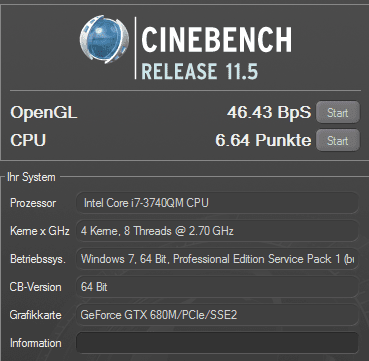Select the CPU label

(x=28, y=140)
